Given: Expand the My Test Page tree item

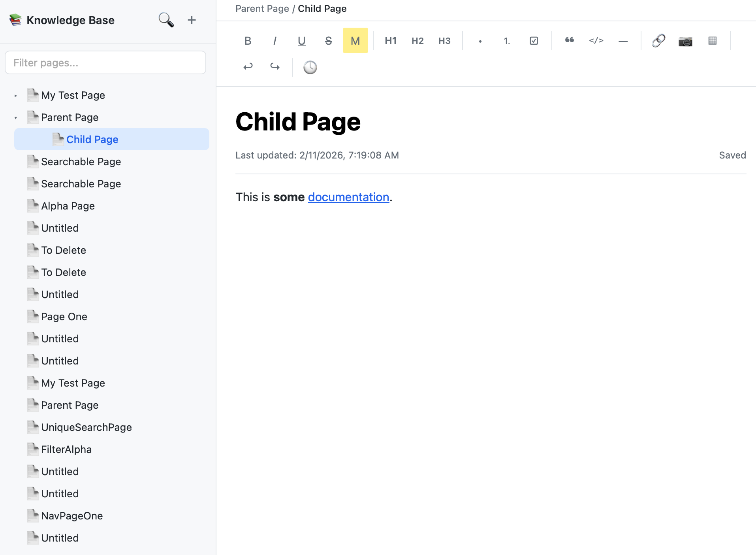Looking at the screenshot, I should (15, 95).
